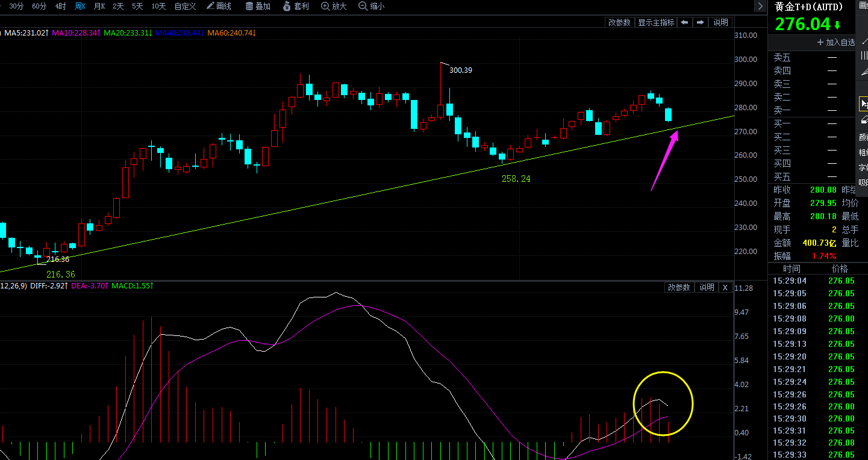Image resolution: width=868 pixels, height=460 pixels.
Task: Select the MA20:233.31 indicator label
Action: (x=128, y=33)
